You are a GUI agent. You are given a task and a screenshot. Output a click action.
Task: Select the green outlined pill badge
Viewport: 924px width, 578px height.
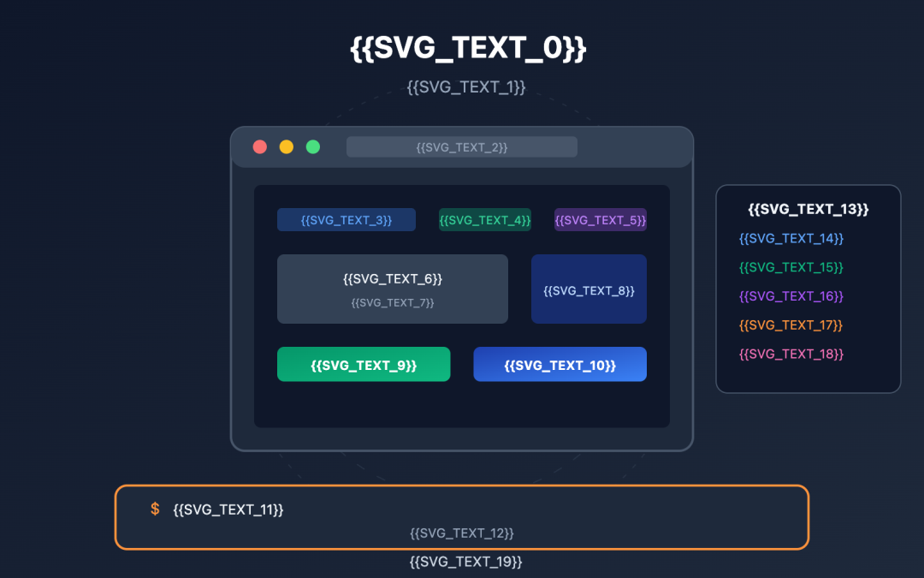point(484,219)
